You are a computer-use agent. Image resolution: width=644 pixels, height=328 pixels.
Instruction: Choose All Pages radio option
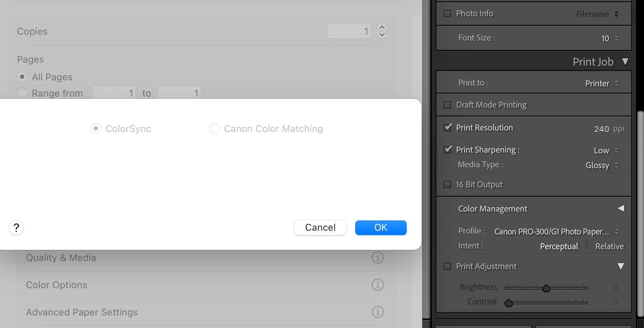click(22, 77)
